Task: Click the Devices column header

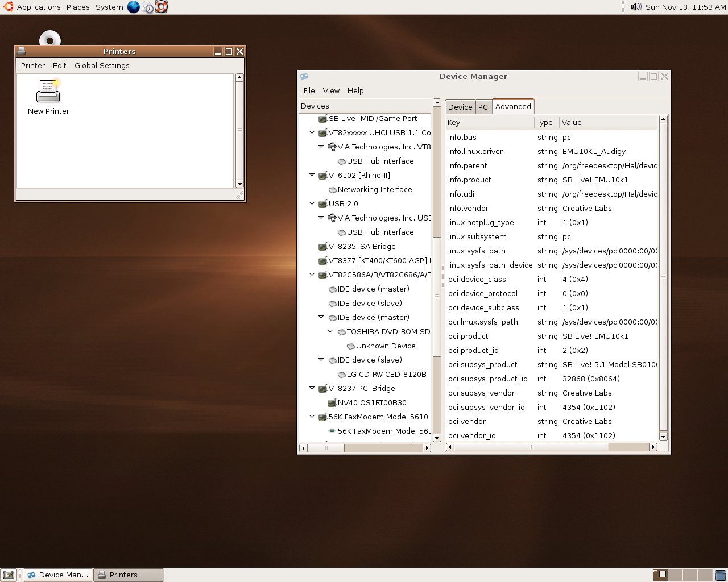Action: pos(365,106)
